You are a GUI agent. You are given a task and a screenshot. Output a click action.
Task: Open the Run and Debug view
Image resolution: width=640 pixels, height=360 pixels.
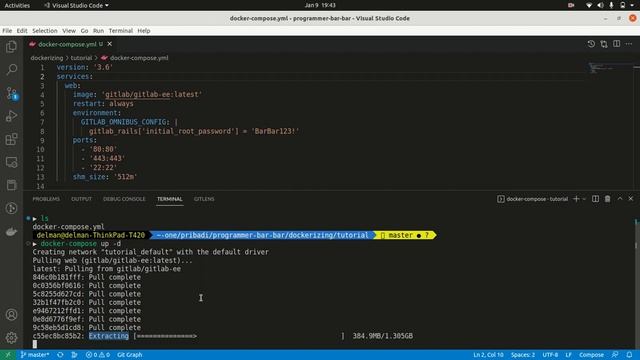[11, 116]
